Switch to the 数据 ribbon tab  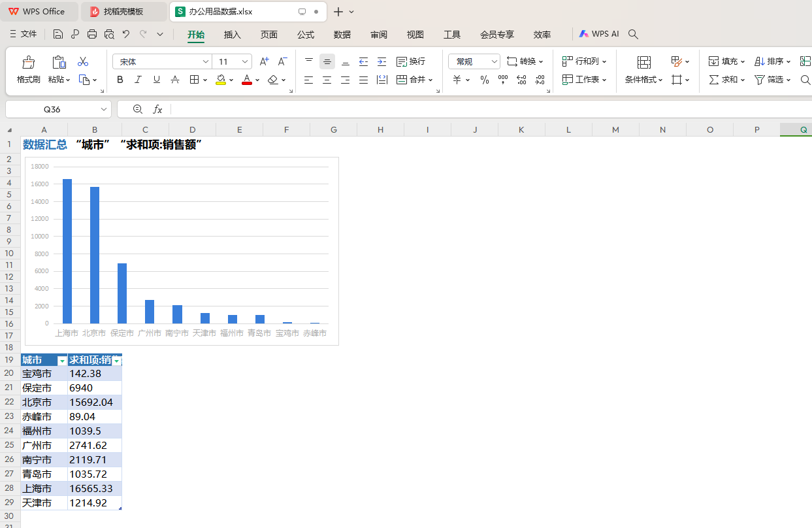point(342,34)
